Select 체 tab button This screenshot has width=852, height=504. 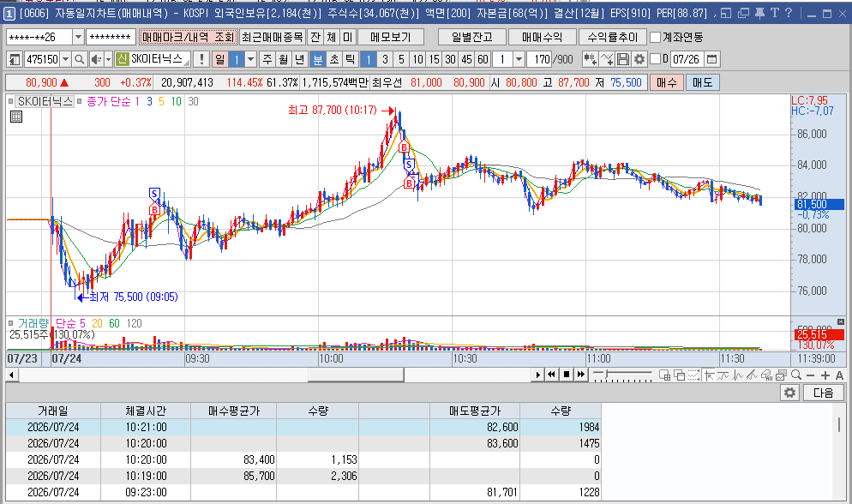[332, 37]
